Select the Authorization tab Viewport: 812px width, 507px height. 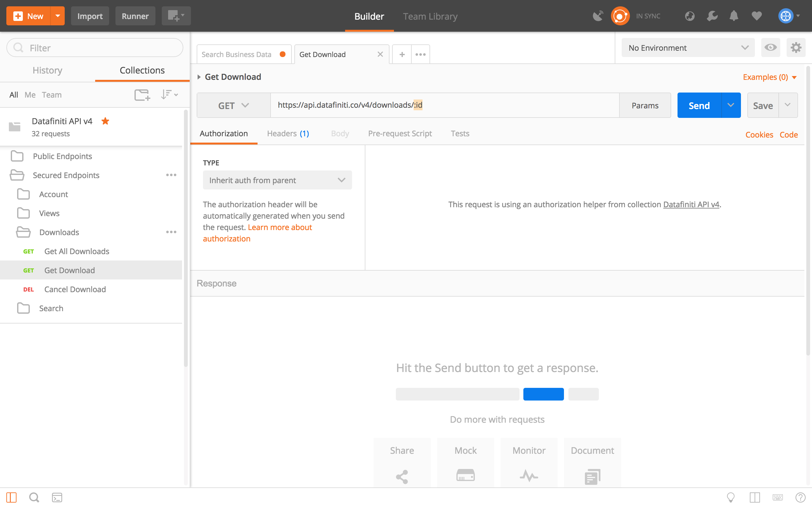223,133
